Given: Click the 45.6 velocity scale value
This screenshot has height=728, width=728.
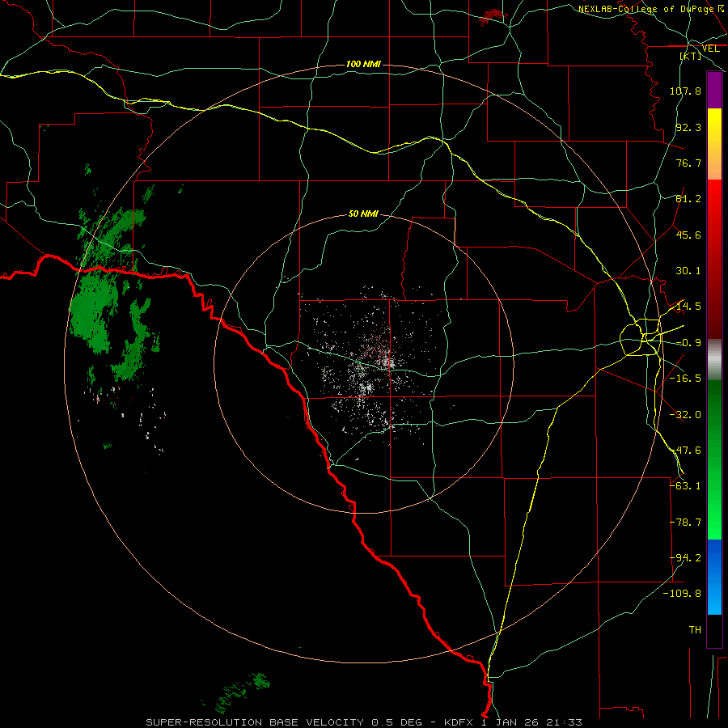Looking at the screenshot, I should pyautogui.click(x=688, y=235).
